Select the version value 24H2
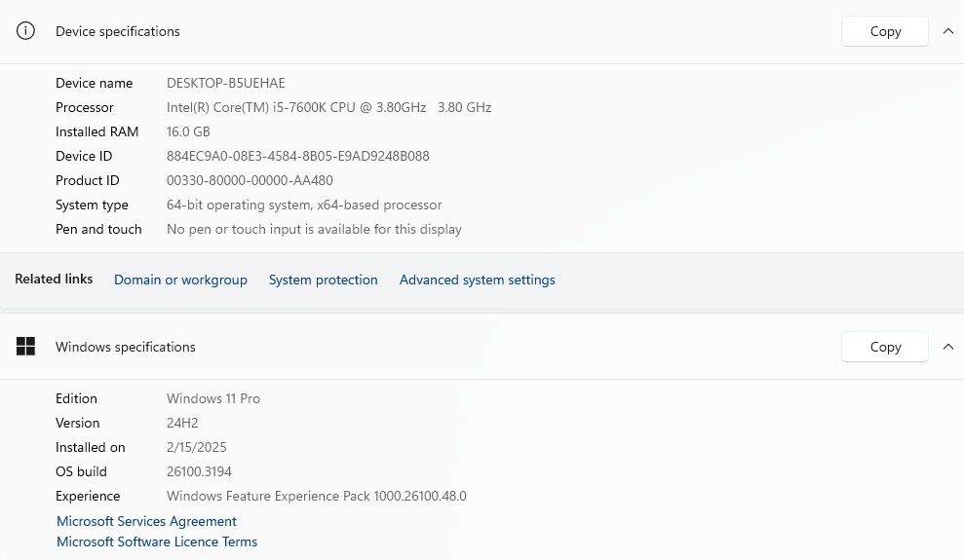 tap(182, 423)
